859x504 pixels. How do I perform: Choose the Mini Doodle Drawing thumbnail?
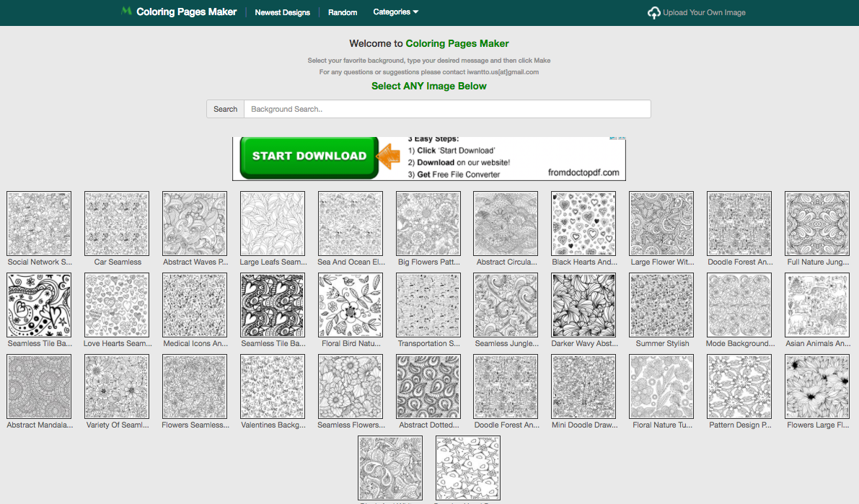[583, 386]
